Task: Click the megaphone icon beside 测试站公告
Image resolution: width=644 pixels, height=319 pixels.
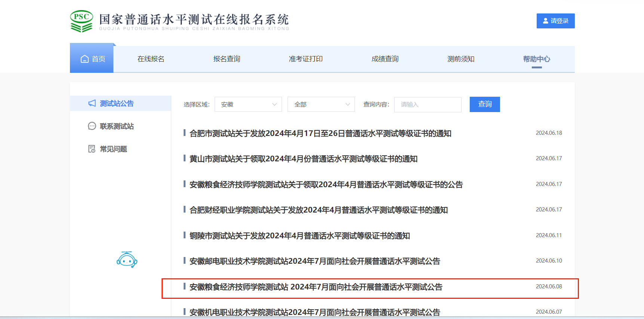Action: (92, 103)
